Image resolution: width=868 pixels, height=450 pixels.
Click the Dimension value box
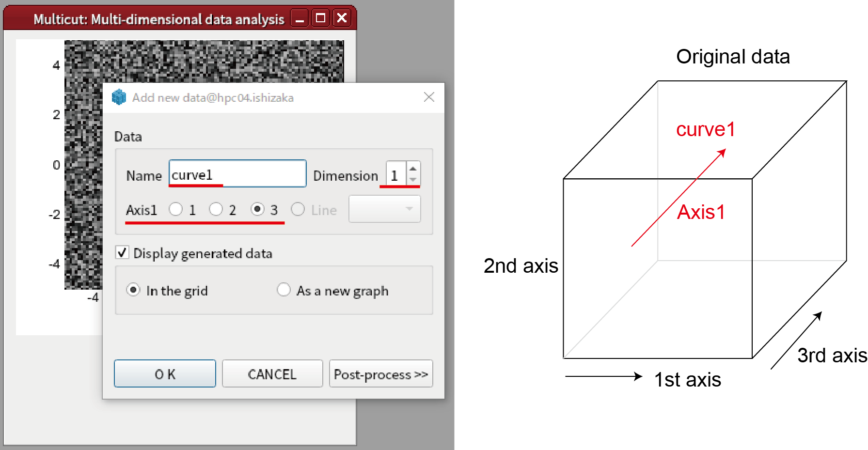point(396,174)
